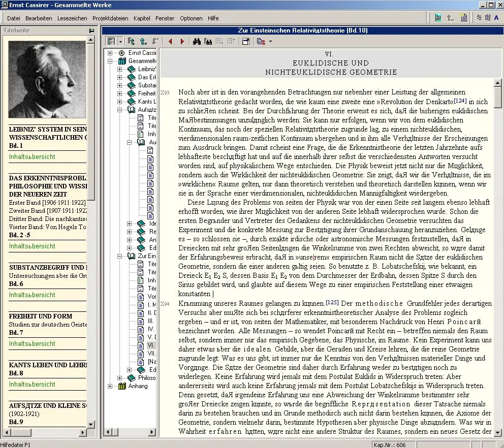
Task: Click the book icon beside Freiheit
Action: [131, 93]
